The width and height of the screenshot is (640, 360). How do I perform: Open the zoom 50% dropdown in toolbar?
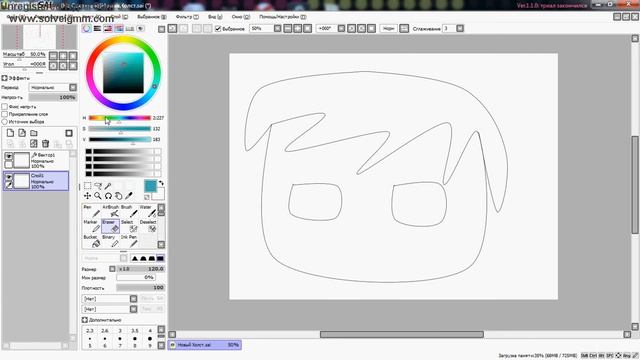[x=278, y=29]
